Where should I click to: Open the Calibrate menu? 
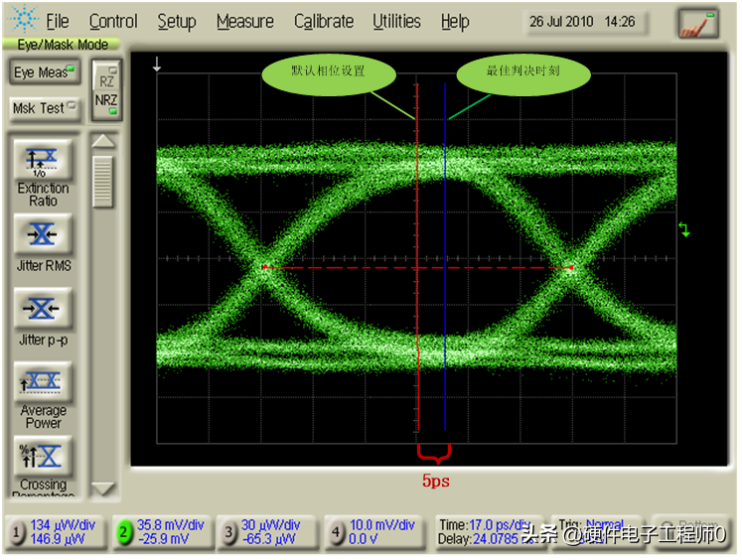click(324, 21)
